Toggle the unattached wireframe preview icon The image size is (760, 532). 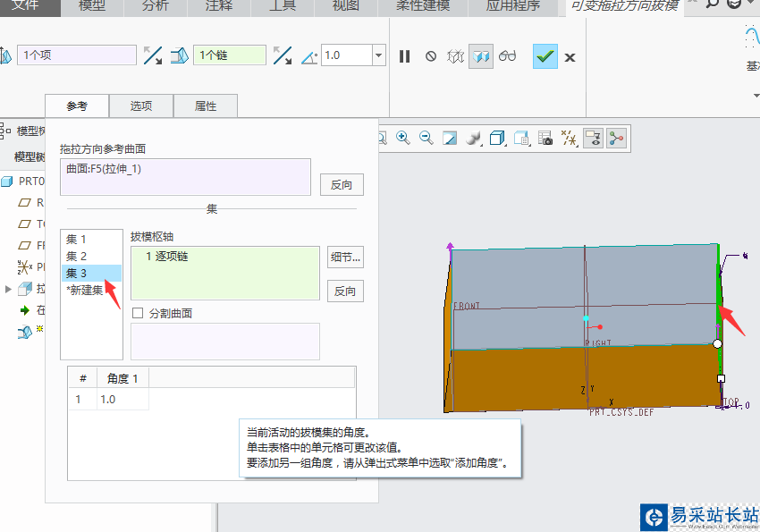click(x=456, y=56)
